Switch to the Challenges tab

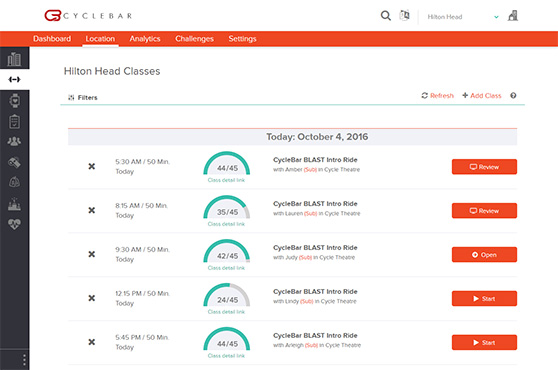tap(194, 39)
